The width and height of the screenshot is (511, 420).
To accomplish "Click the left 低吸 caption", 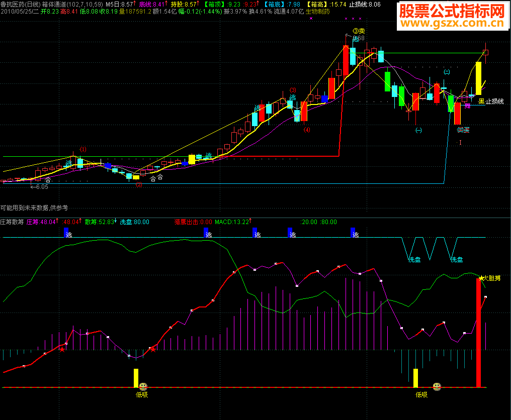I will click(x=142, y=394).
